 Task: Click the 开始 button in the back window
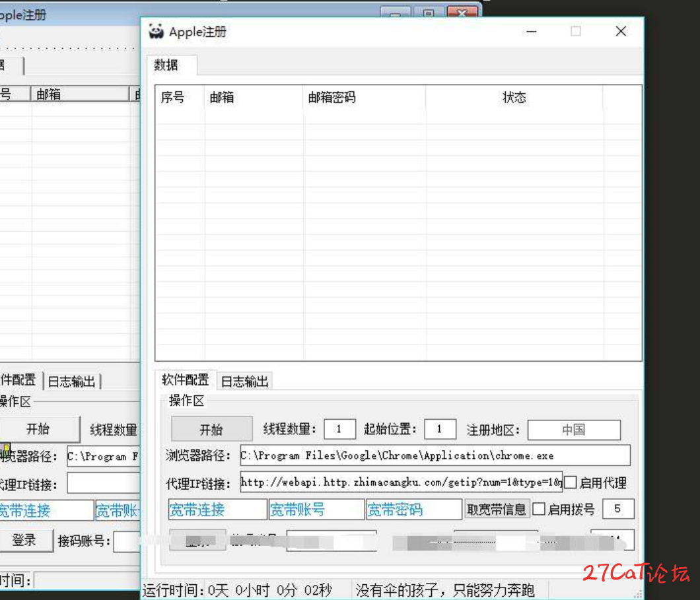38,428
